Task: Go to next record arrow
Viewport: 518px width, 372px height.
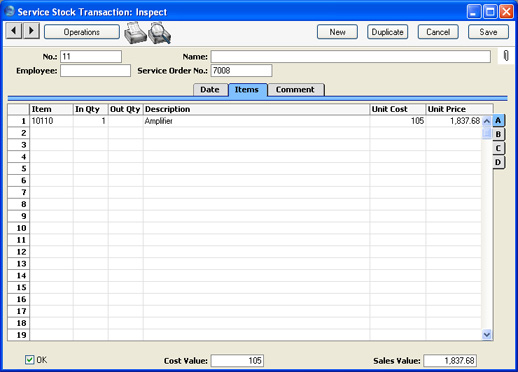Action: [31, 31]
